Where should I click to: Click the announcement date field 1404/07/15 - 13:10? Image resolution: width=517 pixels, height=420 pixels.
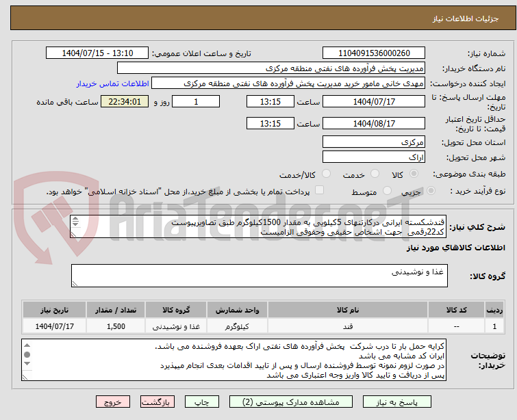tap(97, 53)
